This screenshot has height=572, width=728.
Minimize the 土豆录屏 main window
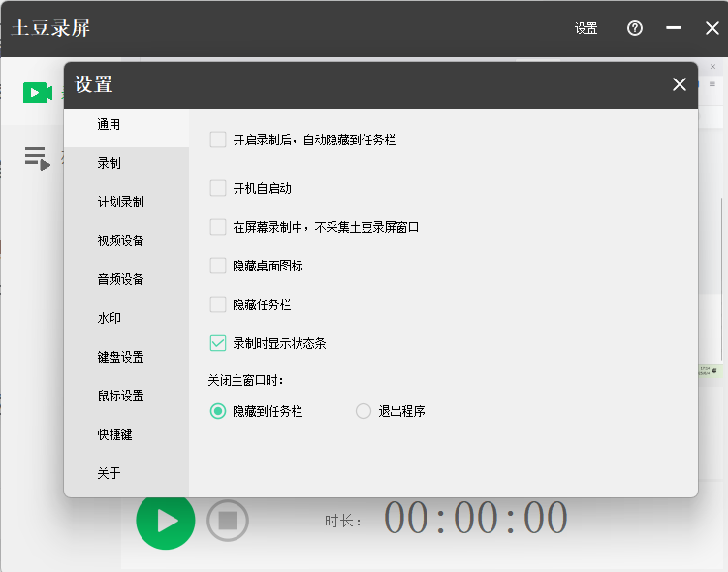point(673,28)
